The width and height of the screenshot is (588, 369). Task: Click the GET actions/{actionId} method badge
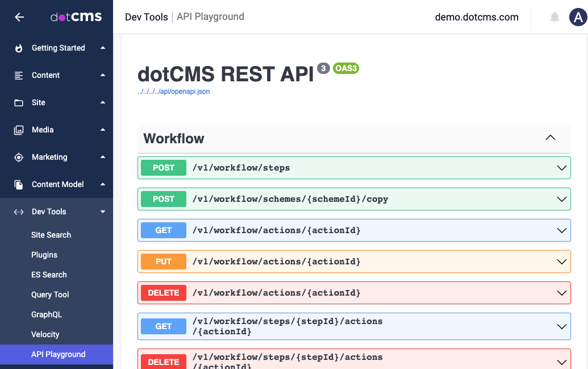(x=164, y=230)
